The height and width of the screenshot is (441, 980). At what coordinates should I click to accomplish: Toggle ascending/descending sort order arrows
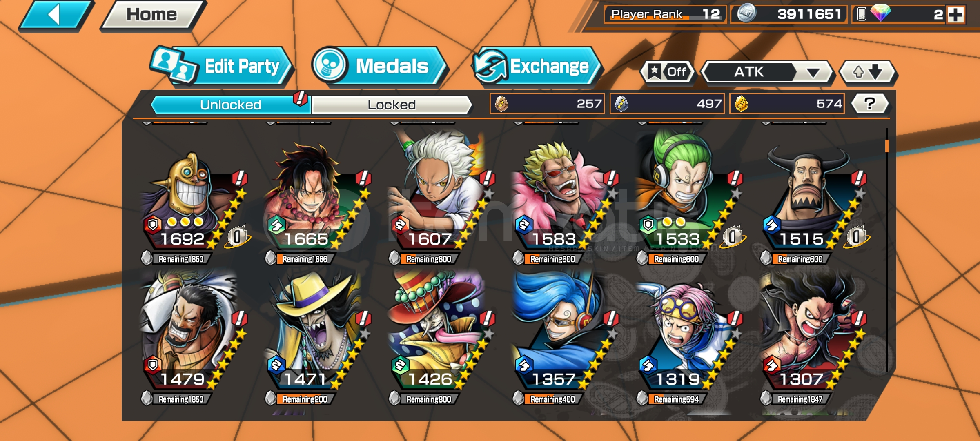coord(867,72)
